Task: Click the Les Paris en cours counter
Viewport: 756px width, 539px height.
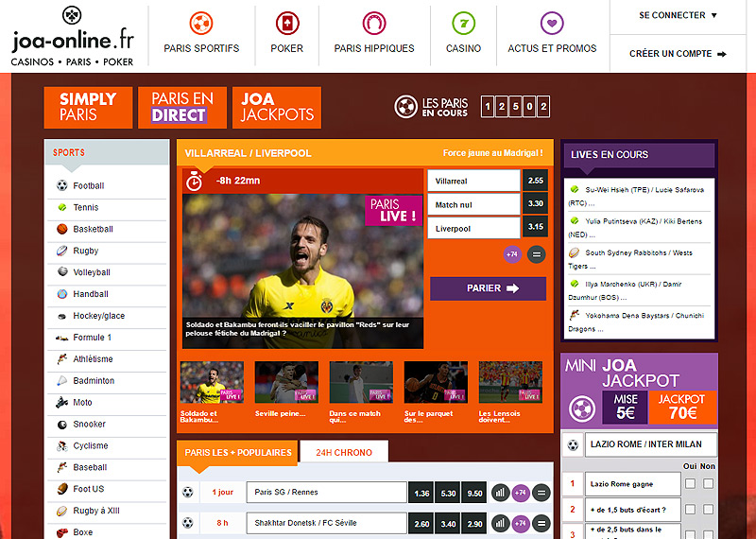Action: point(515,107)
